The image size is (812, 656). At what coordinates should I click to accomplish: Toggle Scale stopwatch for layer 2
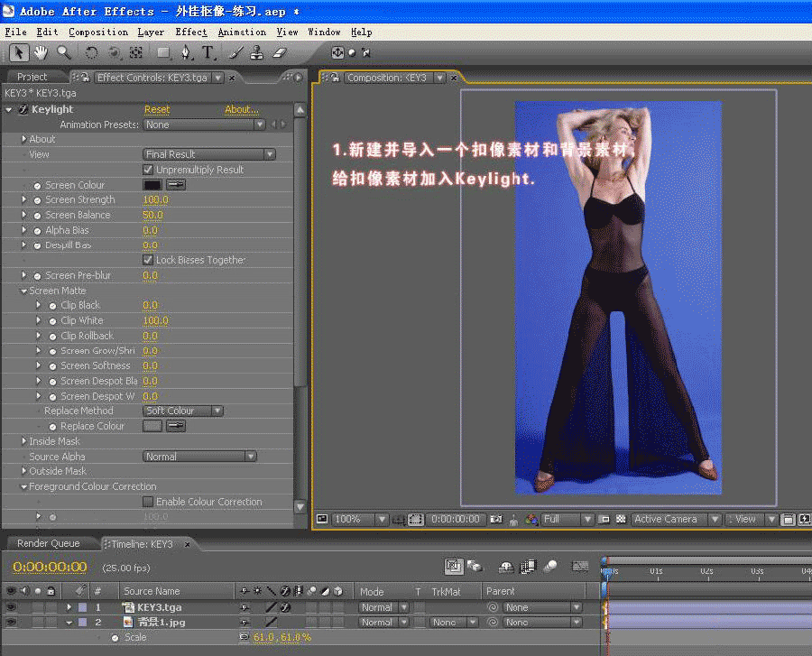[115, 638]
